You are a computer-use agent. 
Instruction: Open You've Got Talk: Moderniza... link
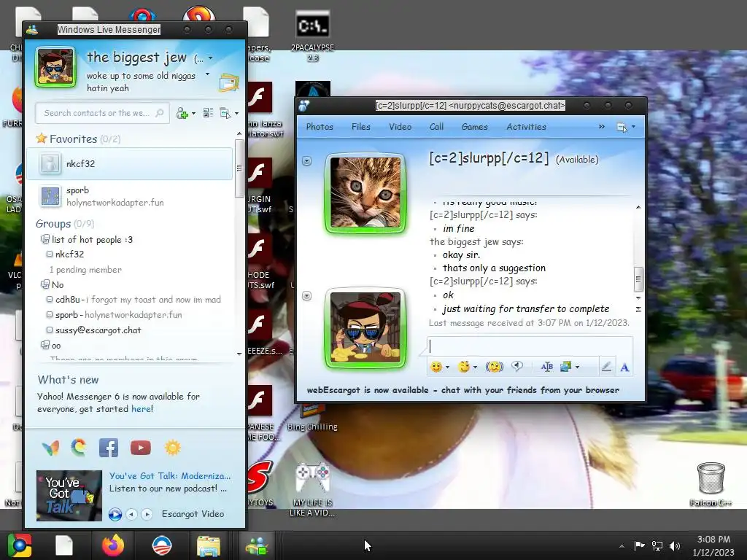[169, 475]
